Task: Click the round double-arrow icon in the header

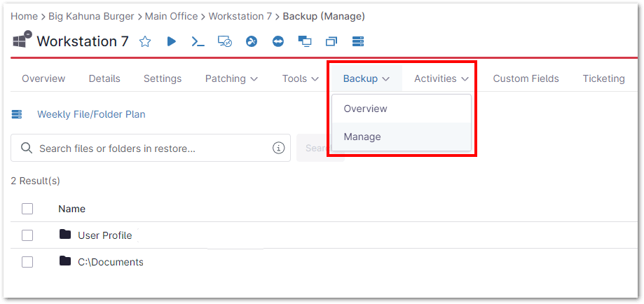Action: (278, 42)
